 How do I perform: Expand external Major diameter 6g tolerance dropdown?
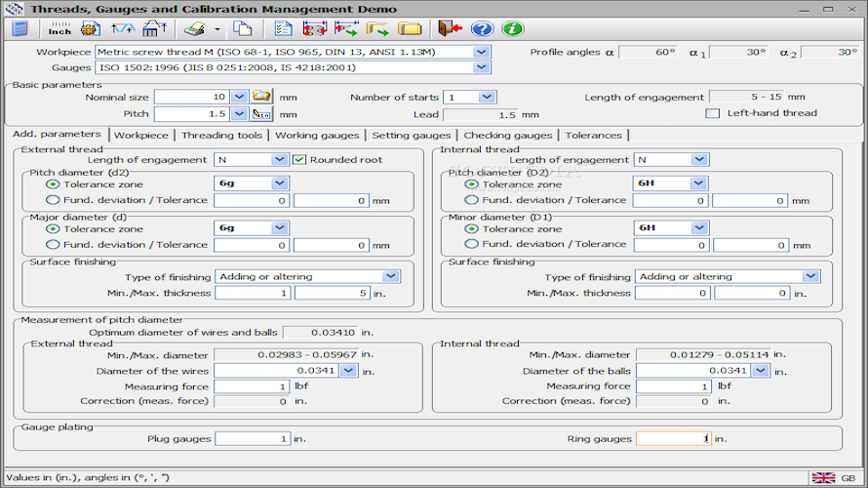click(280, 227)
